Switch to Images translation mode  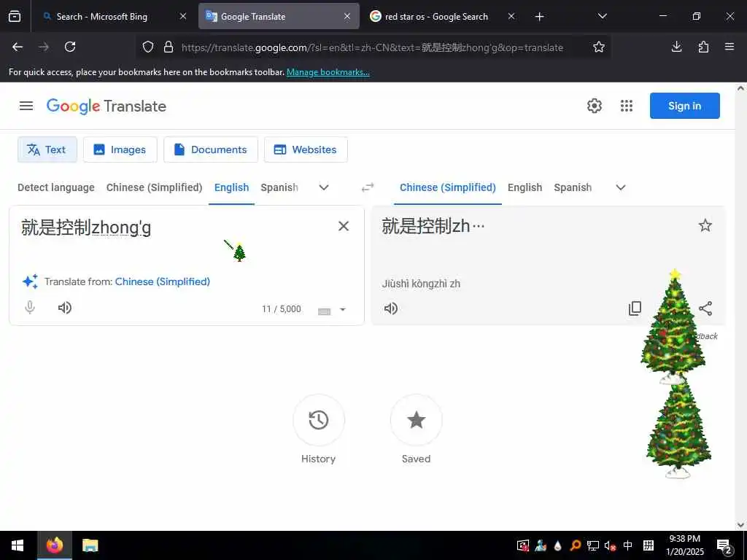click(120, 149)
